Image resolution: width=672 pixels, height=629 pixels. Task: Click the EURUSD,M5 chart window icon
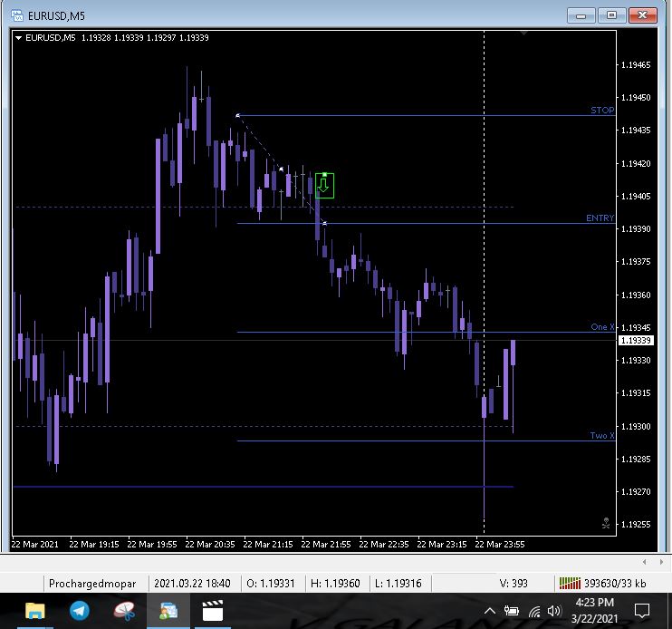[x=17, y=16]
